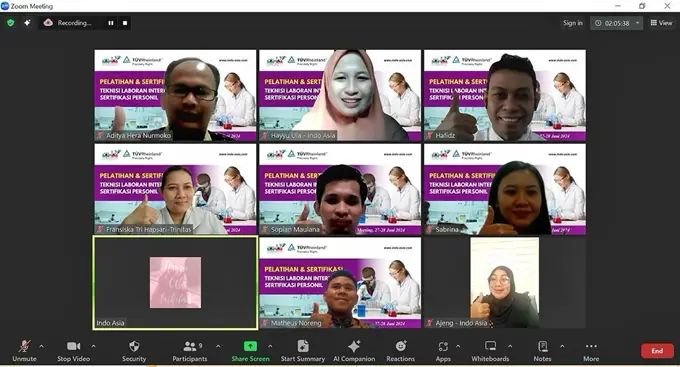Open Whiteboards icon
The image size is (680, 367).
[x=490, y=346]
